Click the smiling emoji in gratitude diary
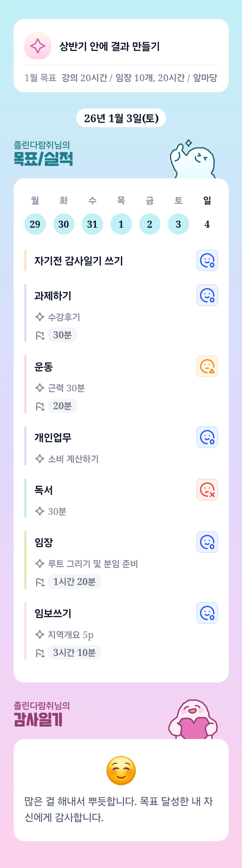This screenshot has width=242, height=868. (121, 770)
